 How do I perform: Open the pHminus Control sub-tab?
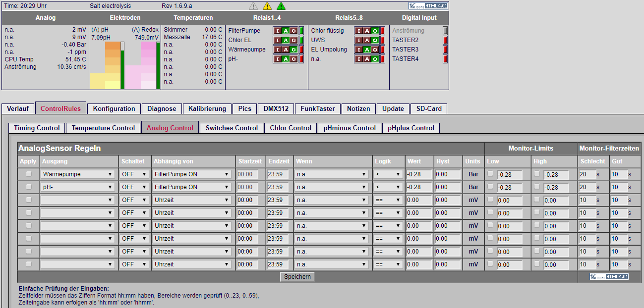pos(350,128)
